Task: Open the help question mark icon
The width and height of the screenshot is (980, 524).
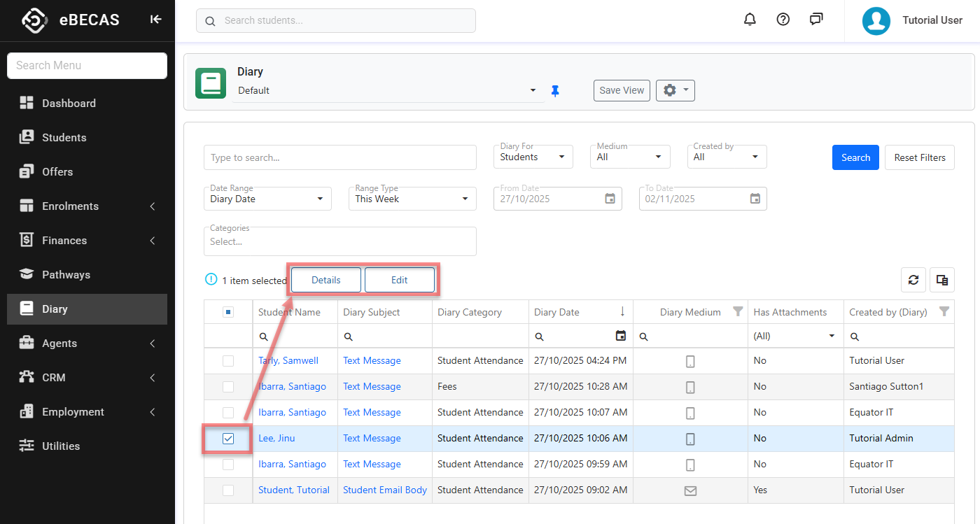Action: [783, 20]
